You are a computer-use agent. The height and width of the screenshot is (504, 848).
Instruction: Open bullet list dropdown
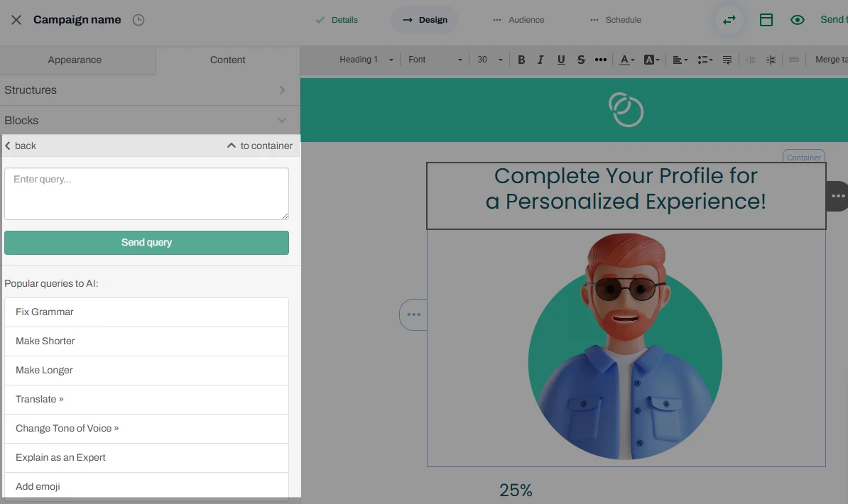(705, 60)
